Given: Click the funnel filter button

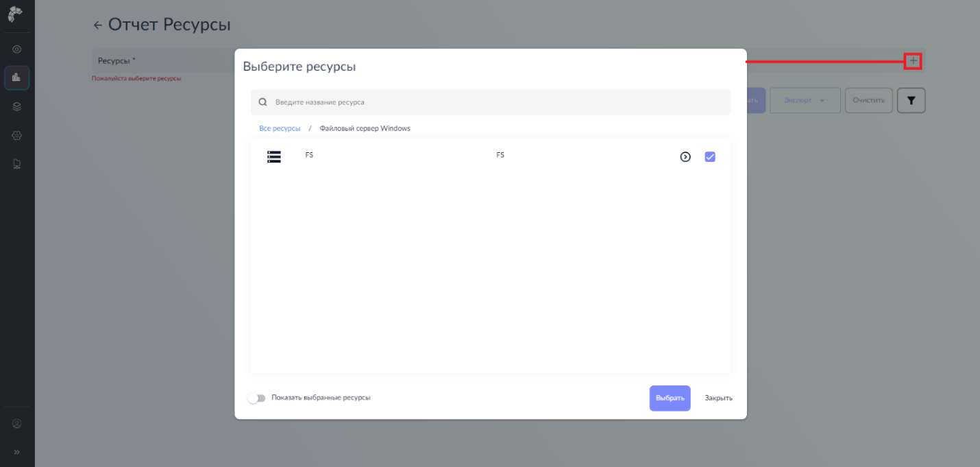Looking at the screenshot, I should point(911,100).
